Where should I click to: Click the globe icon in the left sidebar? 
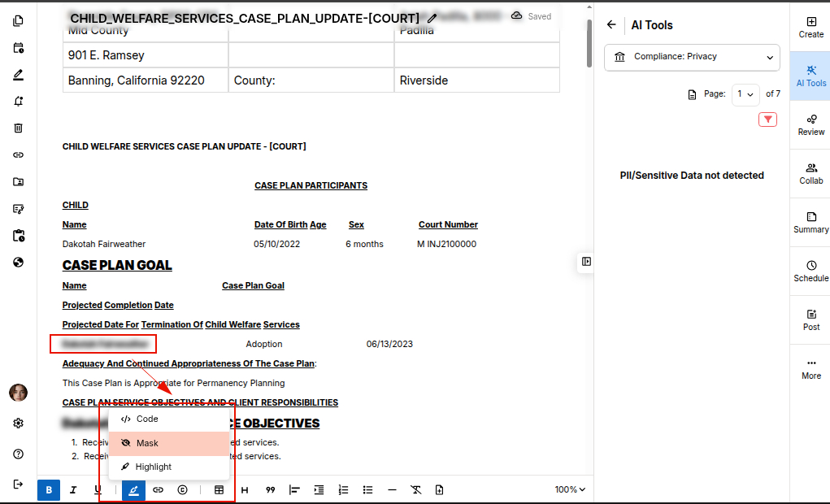[x=18, y=263]
